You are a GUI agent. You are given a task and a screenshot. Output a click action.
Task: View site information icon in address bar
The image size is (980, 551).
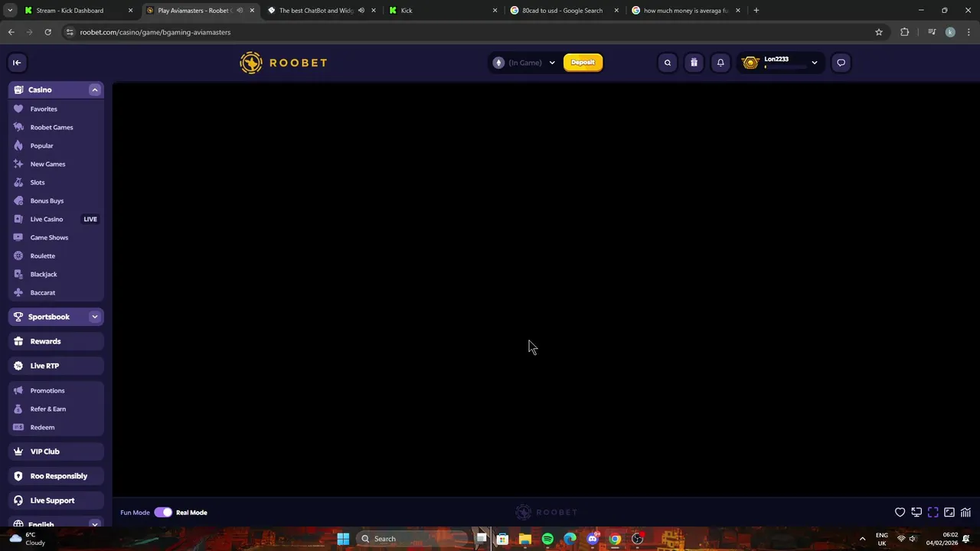pyautogui.click(x=70, y=32)
